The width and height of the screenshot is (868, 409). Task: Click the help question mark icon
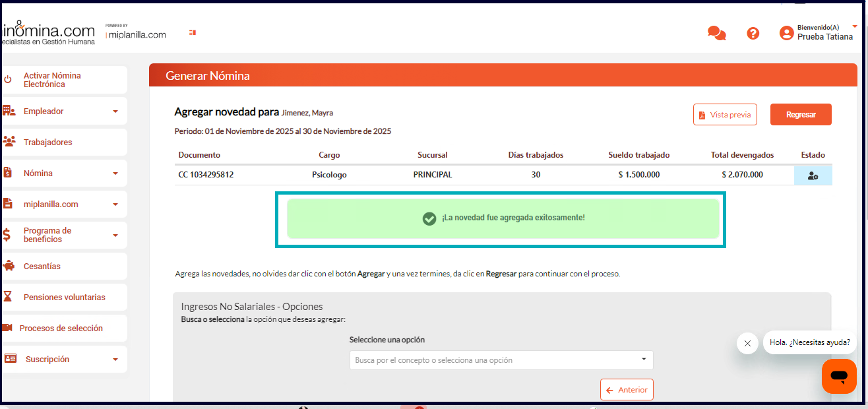point(753,33)
